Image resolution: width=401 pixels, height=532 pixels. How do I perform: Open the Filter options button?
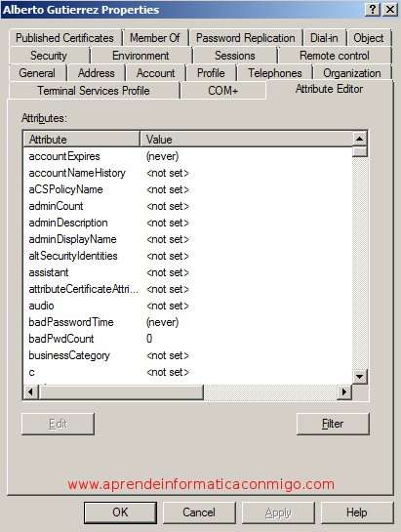point(333,424)
